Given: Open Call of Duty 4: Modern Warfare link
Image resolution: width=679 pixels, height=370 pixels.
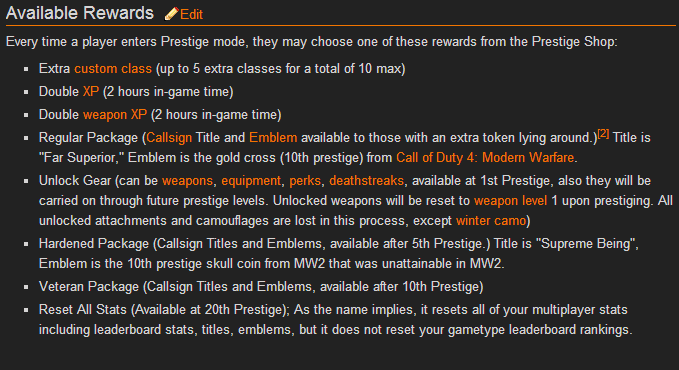Looking at the screenshot, I should pos(485,157).
